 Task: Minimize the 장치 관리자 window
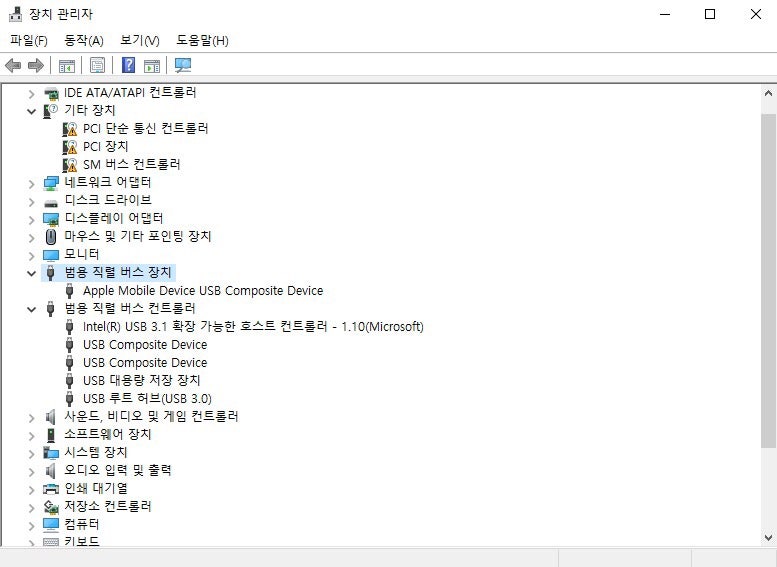(x=665, y=14)
